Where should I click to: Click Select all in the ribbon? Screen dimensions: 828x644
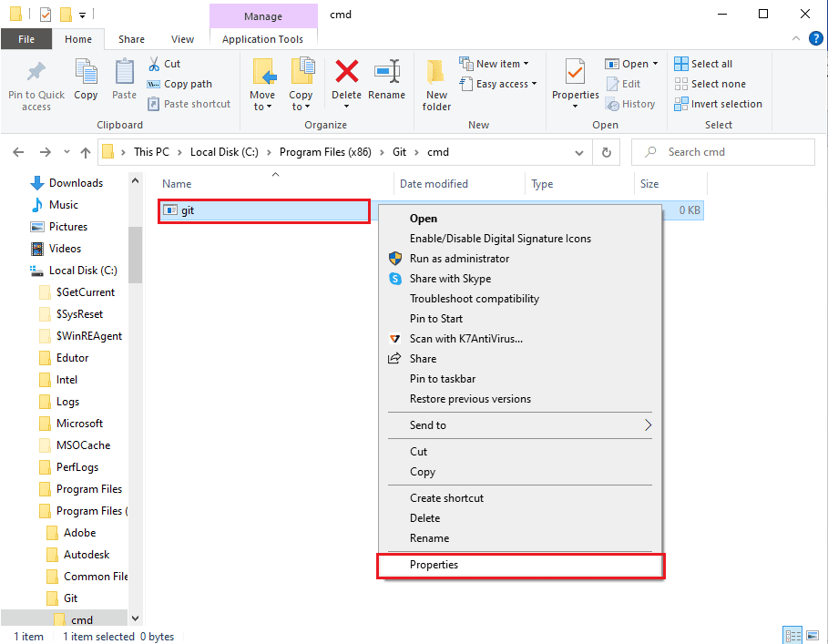click(703, 64)
